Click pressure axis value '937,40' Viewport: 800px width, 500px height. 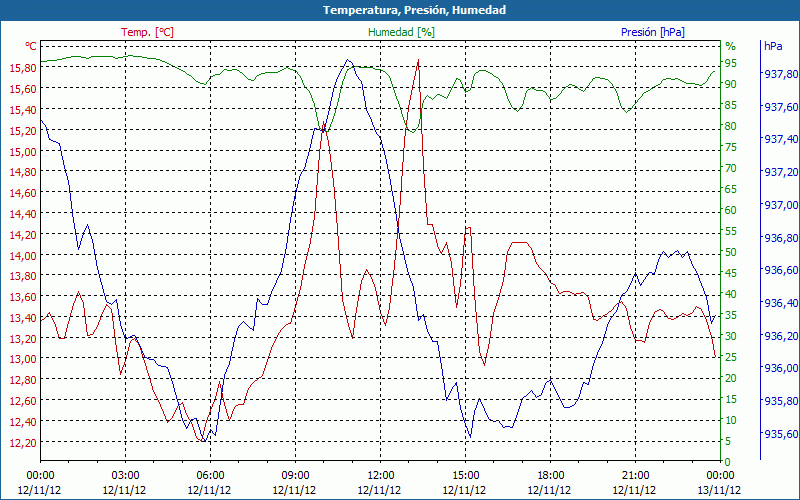[780, 139]
